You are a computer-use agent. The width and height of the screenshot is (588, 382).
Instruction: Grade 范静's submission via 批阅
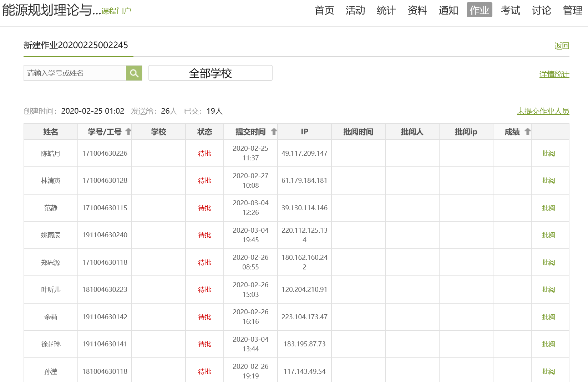point(548,208)
